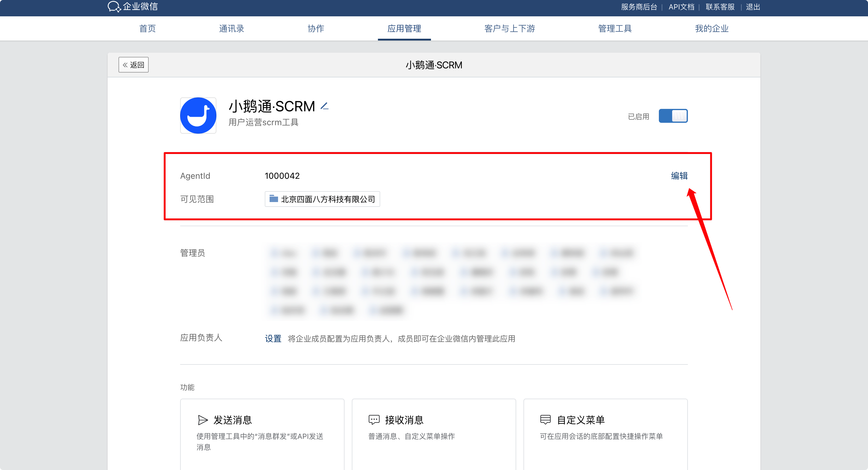Click the AgentId value 1000042
The height and width of the screenshot is (470, 868).
[282, 176]
